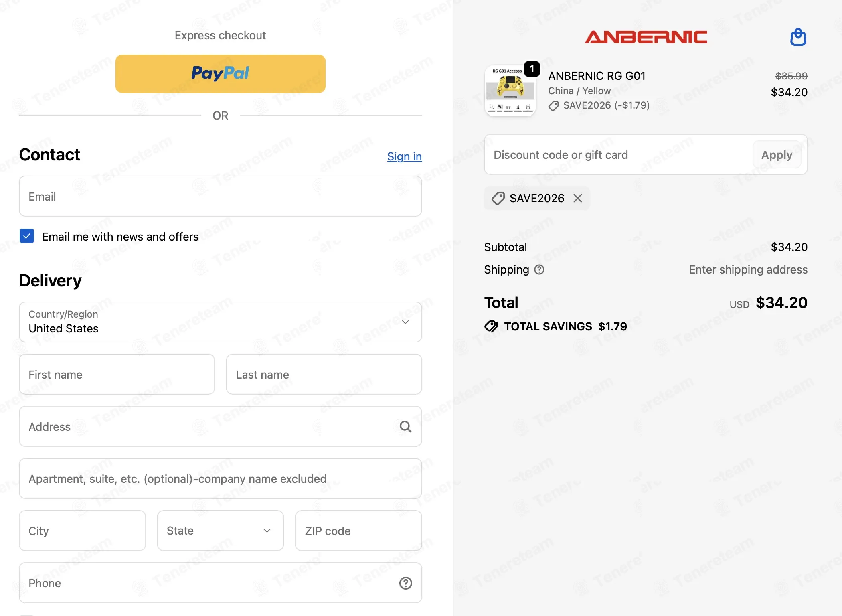The image size is (842, 616).
Task: Click the quantity badge showing 1
Action: pos(532,69)
